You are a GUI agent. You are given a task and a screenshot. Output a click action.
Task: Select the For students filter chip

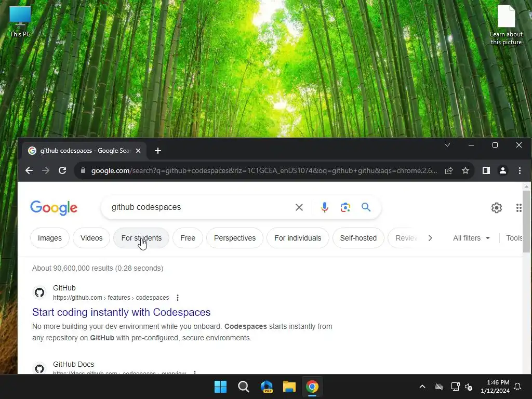[141, 238]
